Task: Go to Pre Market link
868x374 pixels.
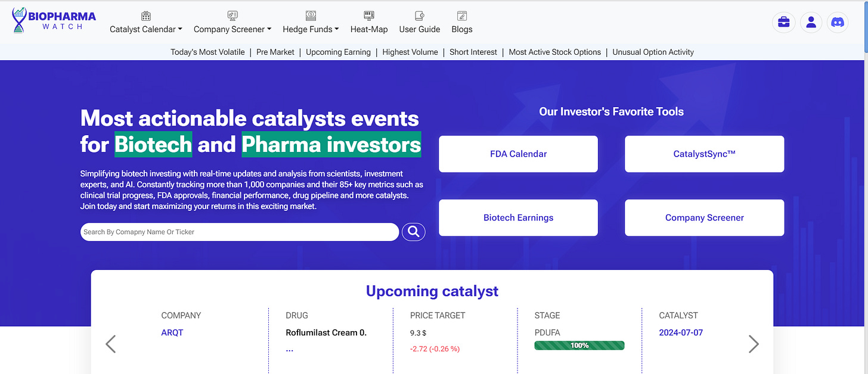Action: click(275, 52)
